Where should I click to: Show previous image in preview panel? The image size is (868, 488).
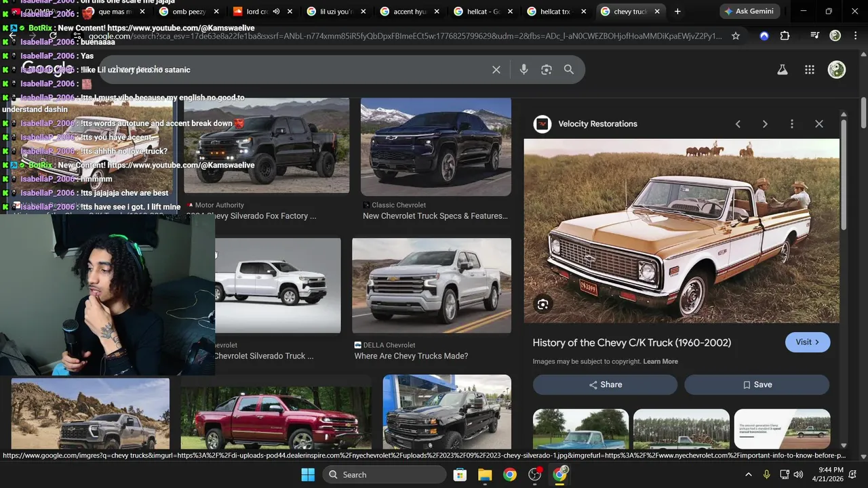click(x=738, y=124)
